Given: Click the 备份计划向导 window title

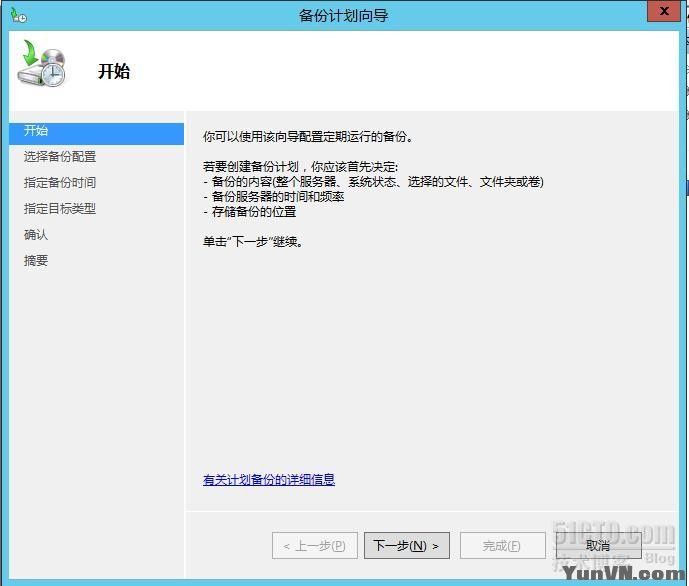Looking at the screenshot, I should (344, 16).
